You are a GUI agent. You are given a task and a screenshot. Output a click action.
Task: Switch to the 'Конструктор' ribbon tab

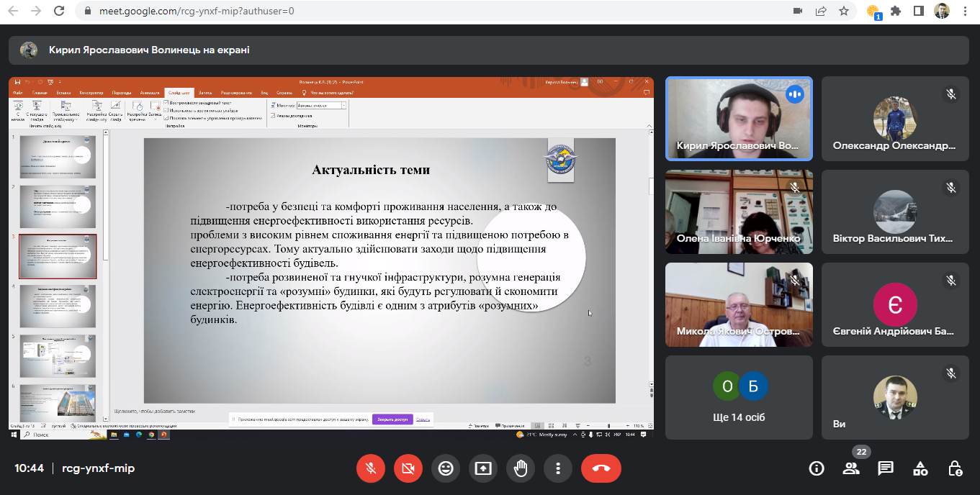point(91,93)
